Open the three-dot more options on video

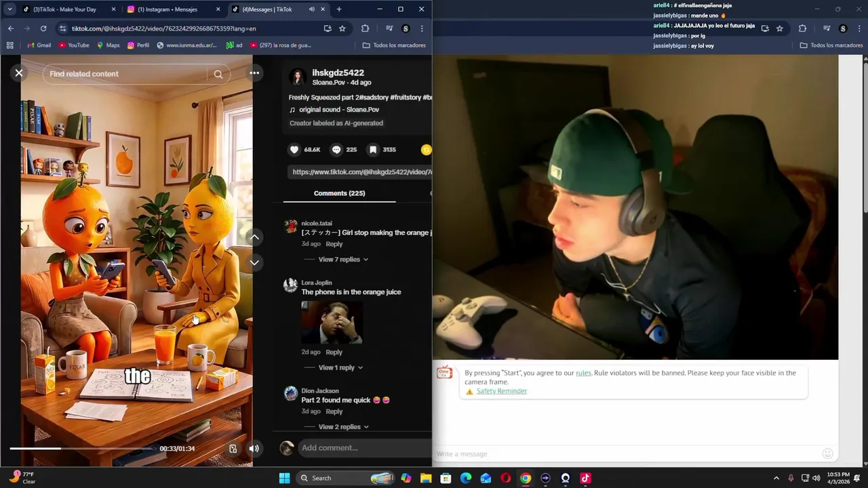[x=254, y=73]
